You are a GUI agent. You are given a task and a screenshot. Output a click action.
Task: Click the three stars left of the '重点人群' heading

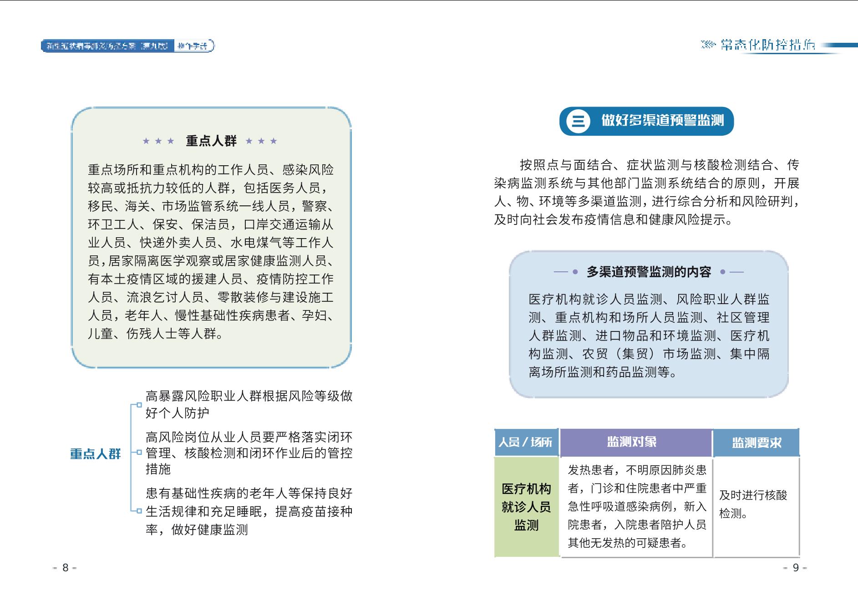[158, 141]
